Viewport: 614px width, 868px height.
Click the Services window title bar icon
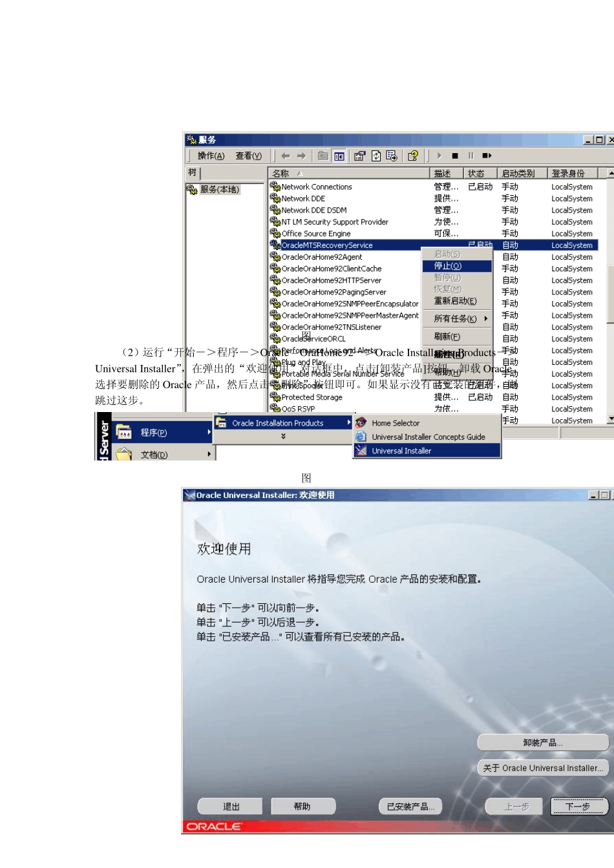191,139
